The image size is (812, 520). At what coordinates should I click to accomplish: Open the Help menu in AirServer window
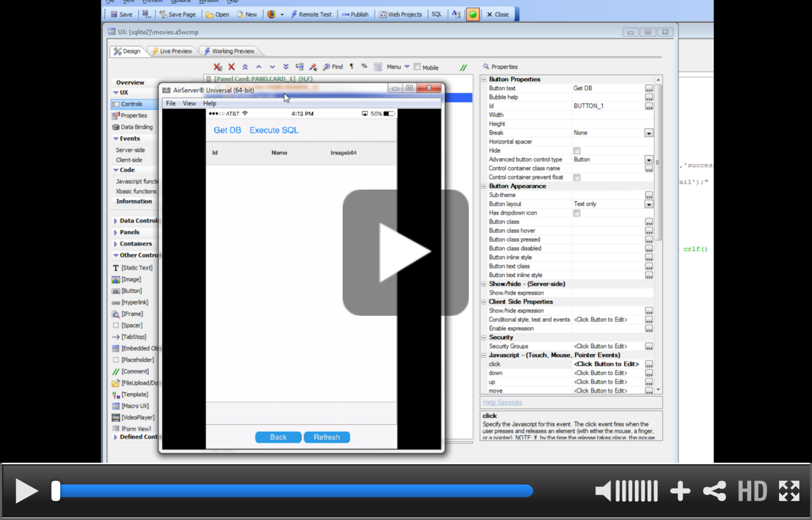click(210, 103)
